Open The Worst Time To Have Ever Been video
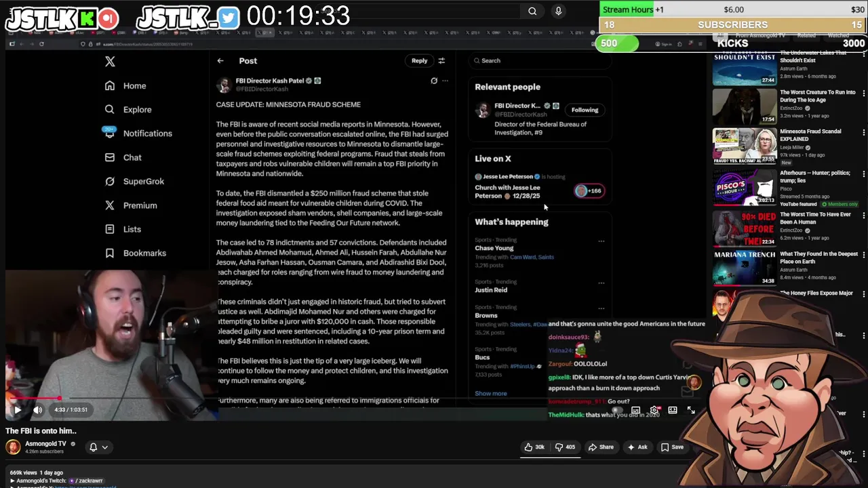Image resolution: width=868 pixels, height=488 pixels. (745, 228)
